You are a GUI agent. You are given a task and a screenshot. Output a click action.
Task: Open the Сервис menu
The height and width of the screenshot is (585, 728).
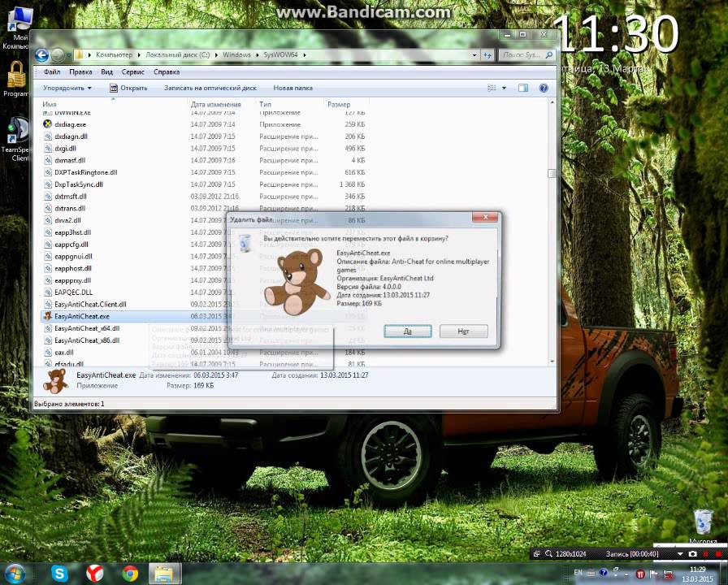[132, 72]
